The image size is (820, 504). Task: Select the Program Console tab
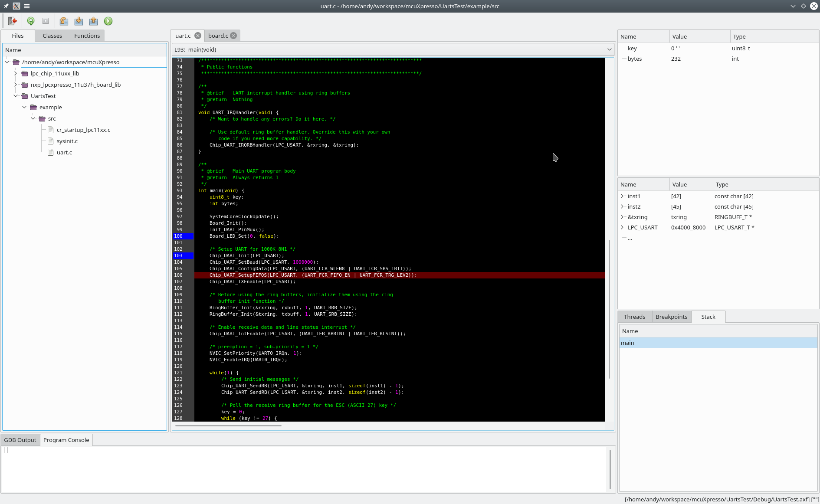pos(66,440)
